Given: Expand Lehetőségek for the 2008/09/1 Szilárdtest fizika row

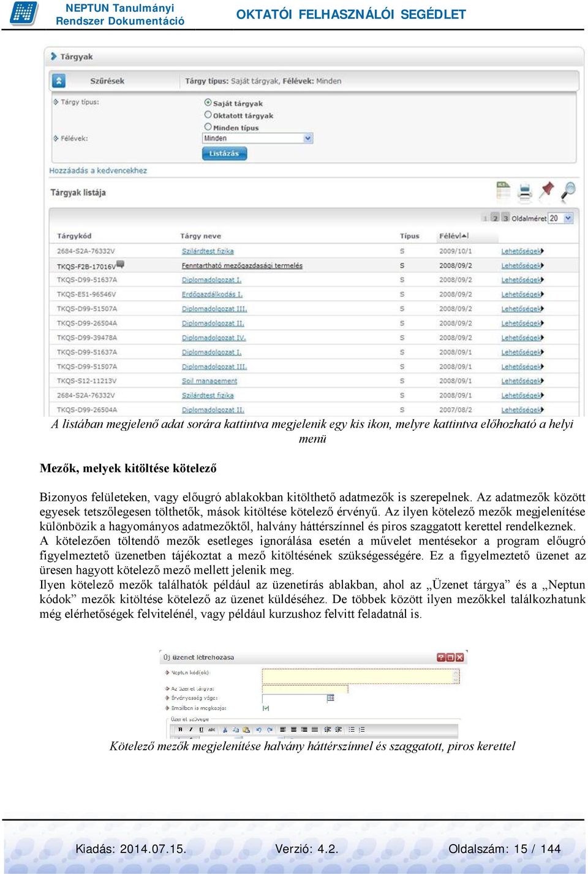Looking at the screenshot, I should [522, 395].
